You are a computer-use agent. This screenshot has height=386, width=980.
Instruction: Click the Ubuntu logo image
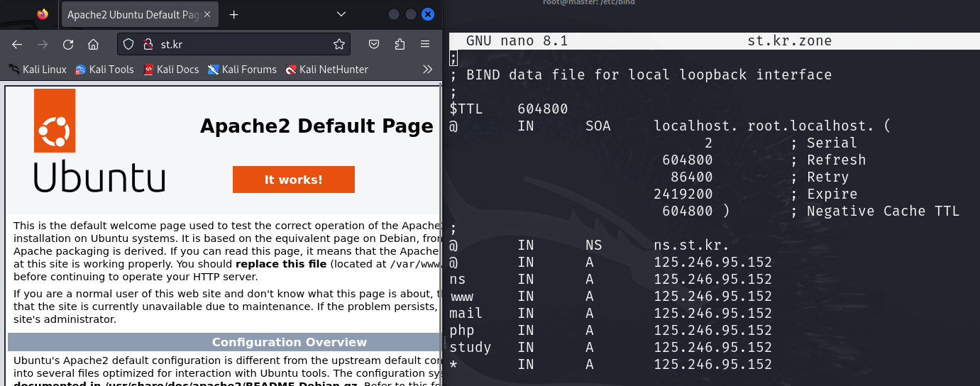99,140
